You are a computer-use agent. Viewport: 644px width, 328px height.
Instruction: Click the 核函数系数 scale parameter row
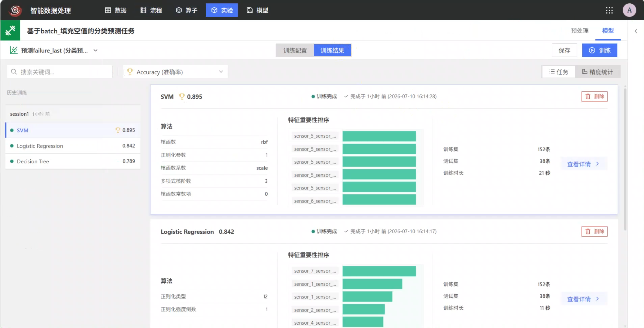[214, 168]
